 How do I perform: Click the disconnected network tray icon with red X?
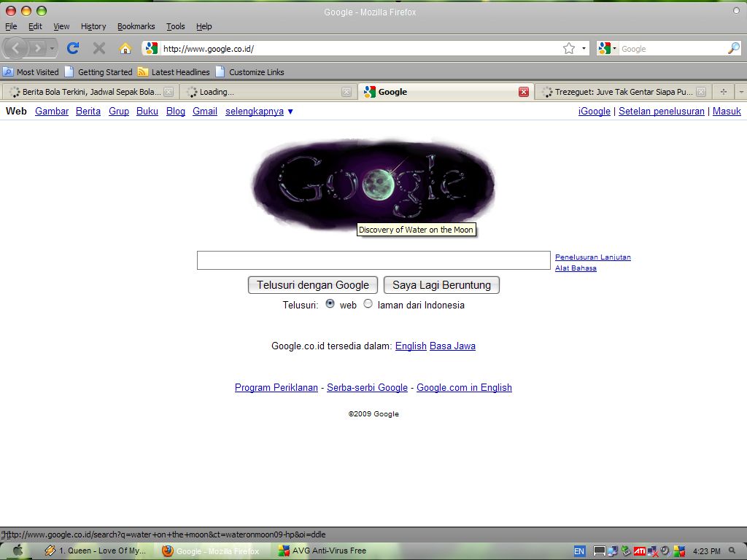pos(653,552)
